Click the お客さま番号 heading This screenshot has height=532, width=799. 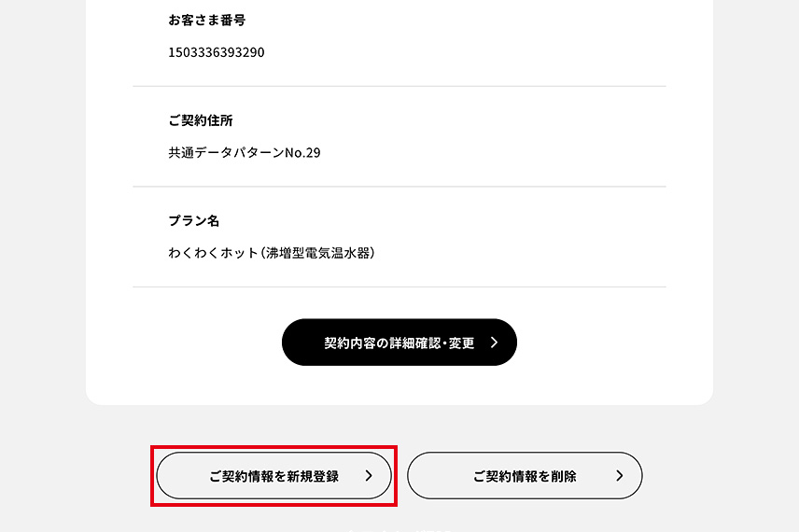click(x=207, y=20)
